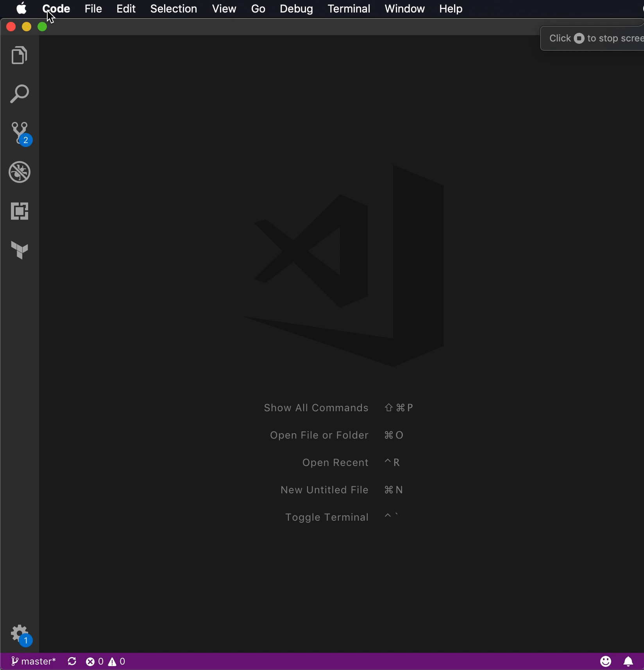
Task: Open Source Control with 2 changes
Action: (x=20, y=133)
